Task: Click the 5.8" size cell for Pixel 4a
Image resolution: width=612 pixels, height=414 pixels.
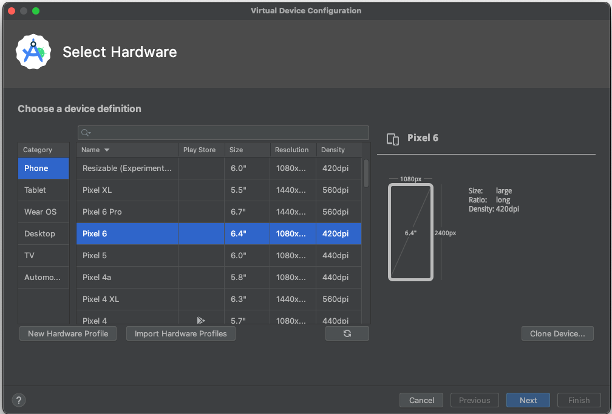Action: [247, 277]
